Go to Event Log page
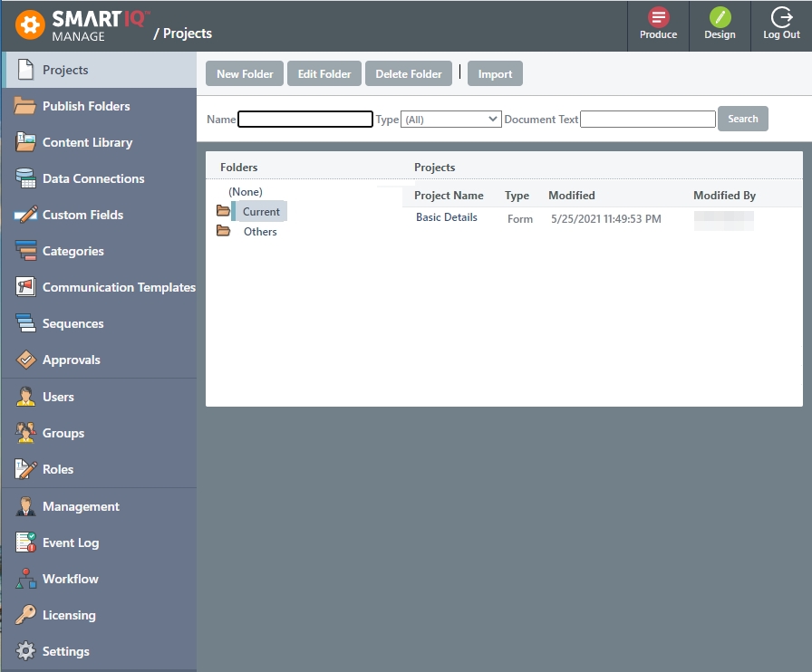812x672 pixels. point(100,542)
